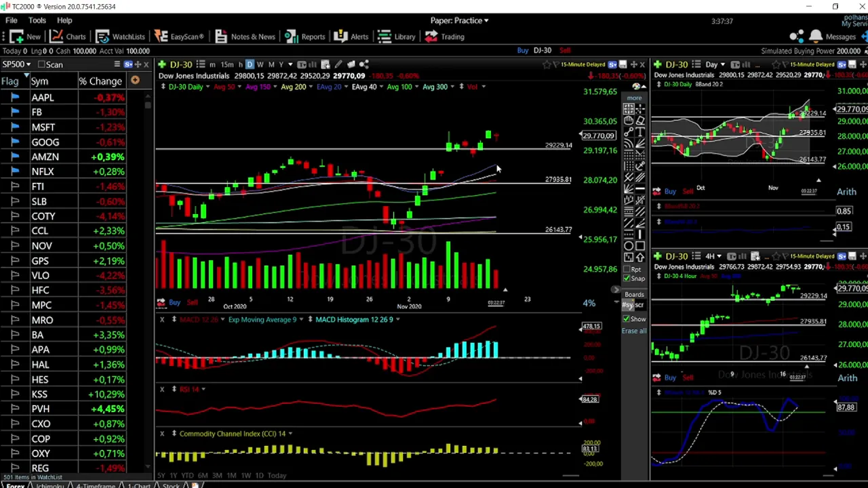The image size is (868, 488).
Task: Open WatchLists from the toolbar
Action: (x=121, y=37)
